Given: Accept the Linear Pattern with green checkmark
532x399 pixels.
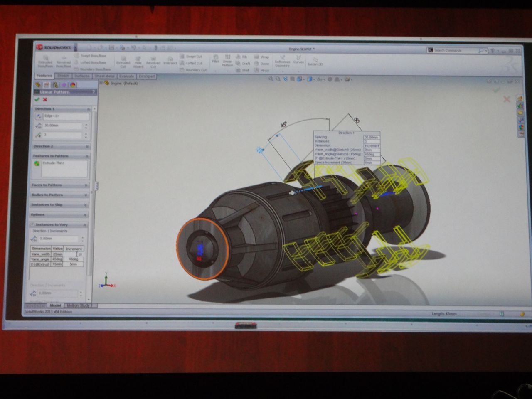Looking at the screenshot, I should 37,99.
